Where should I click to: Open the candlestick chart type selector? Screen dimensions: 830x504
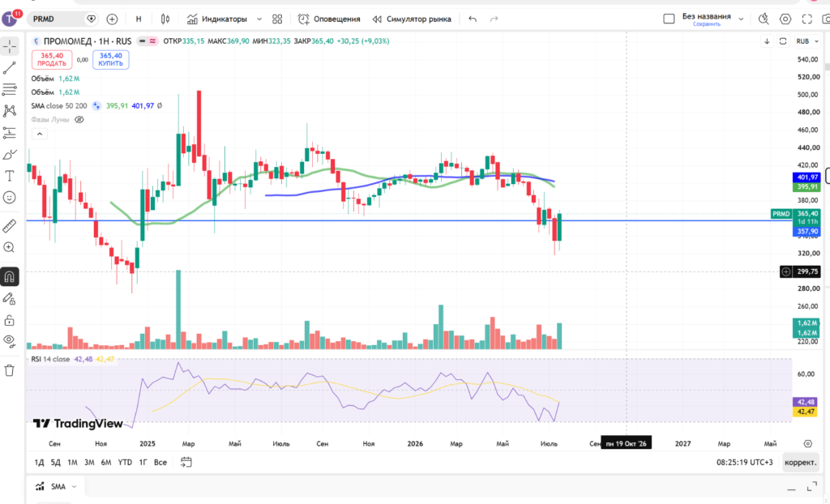pyautogui.click(x=165, y=19)
